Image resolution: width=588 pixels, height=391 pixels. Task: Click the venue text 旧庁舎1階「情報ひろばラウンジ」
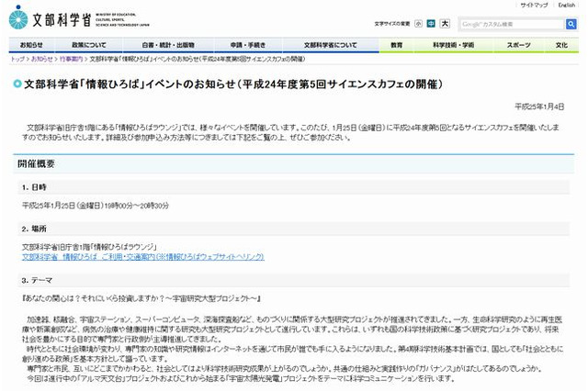pos(108,247)
